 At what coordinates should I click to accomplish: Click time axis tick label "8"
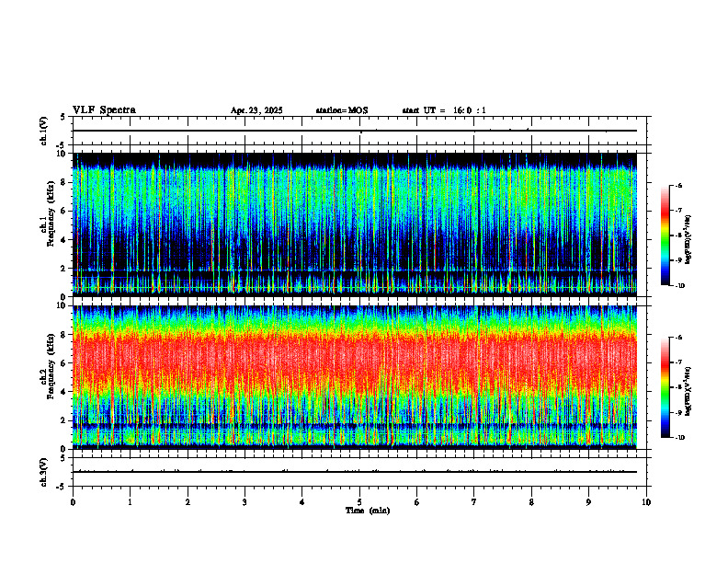click(x=531, y=502)
